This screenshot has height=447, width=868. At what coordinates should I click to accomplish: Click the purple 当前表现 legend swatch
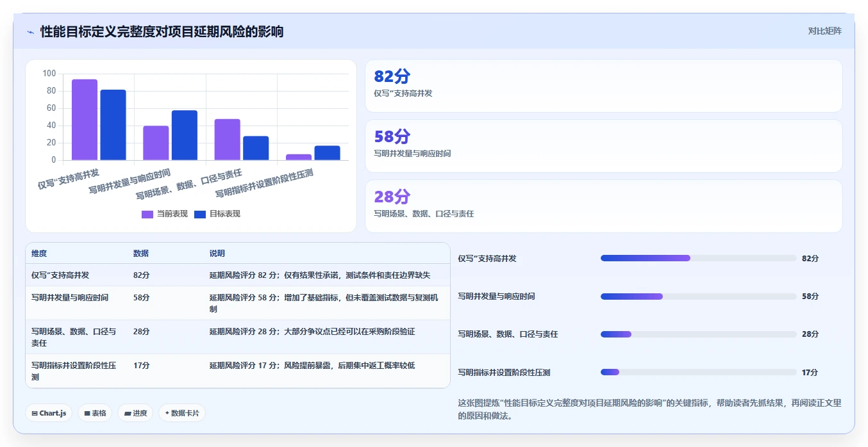pos(147,214)
